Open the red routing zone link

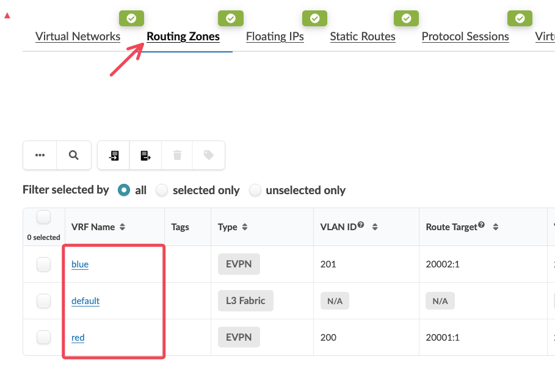click(78, 337)
